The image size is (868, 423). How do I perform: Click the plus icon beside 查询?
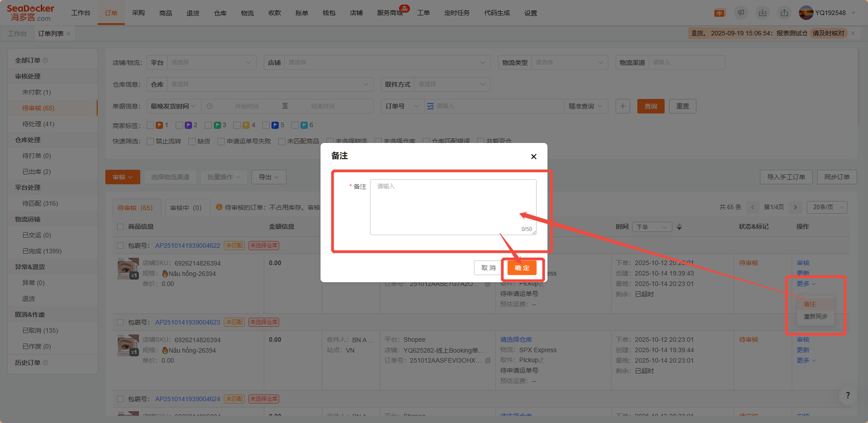[622, 106]
